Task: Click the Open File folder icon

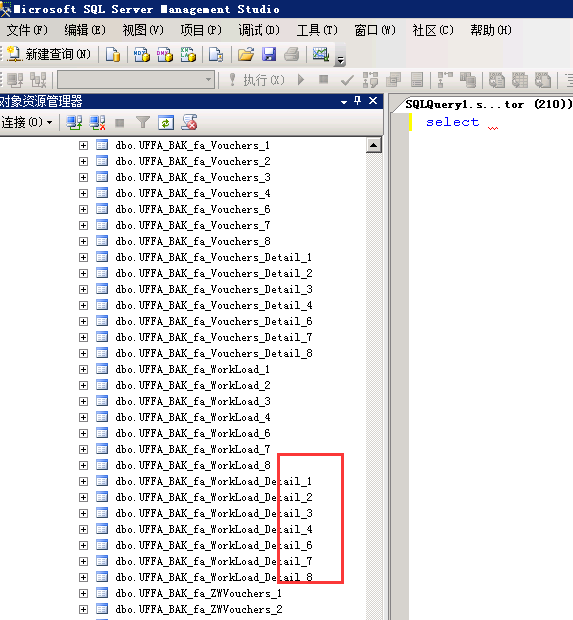Action: click(246, 54)
